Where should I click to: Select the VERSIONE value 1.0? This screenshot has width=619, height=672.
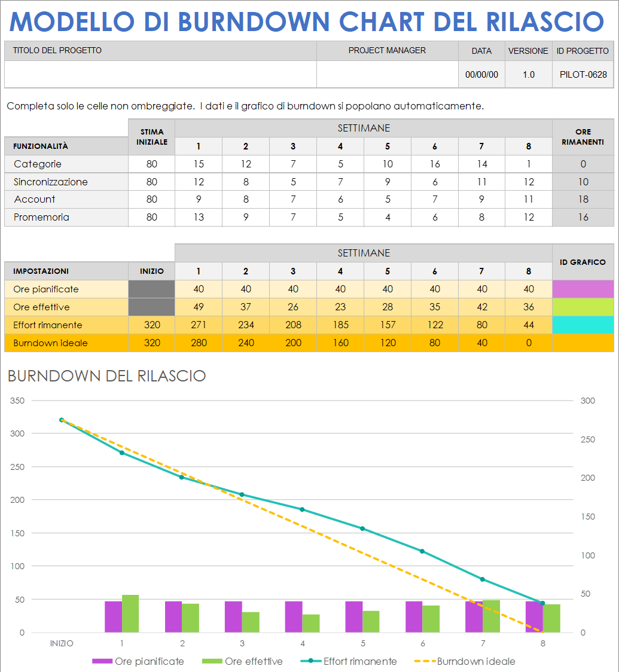(x=528, y=74)
